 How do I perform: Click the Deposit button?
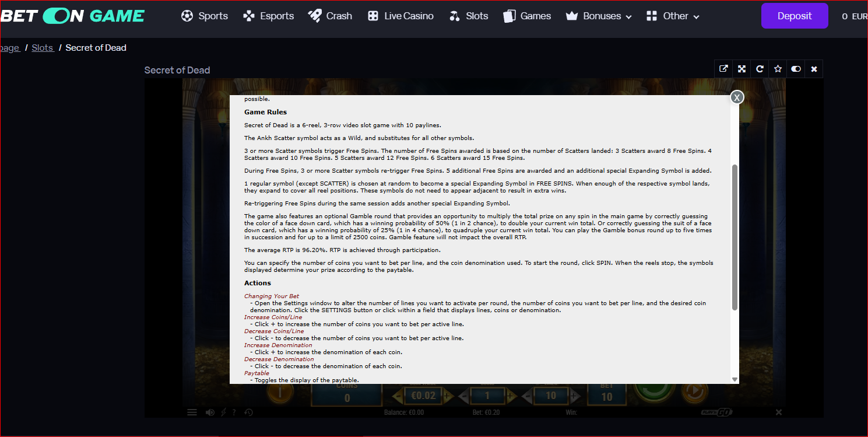point(795,16)
